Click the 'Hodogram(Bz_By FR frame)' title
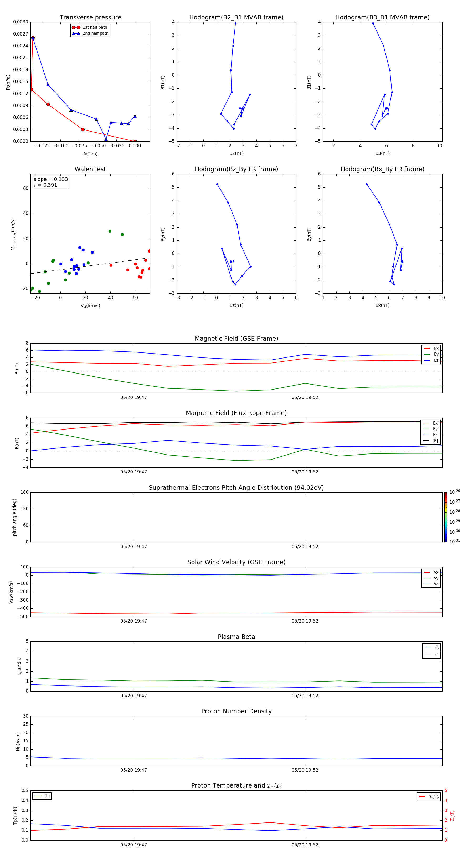 click(x=236, y=169)
